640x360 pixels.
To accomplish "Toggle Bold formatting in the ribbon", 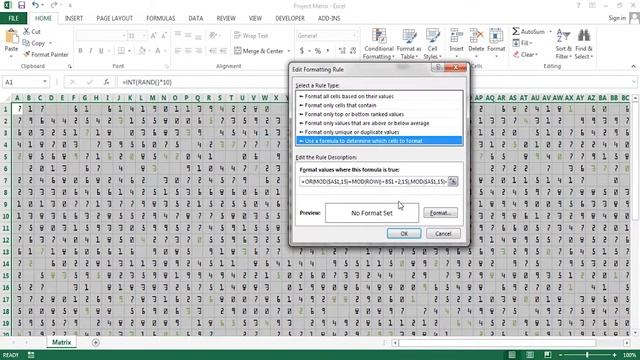I will tap(80, 51).
